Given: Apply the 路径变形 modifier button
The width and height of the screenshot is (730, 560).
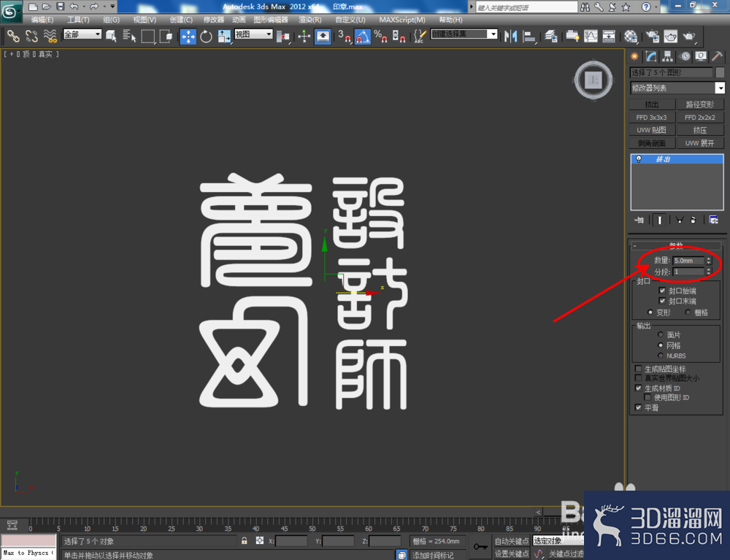Looking at the screenshot, I should pyautogui.click(x=700, y=104).
